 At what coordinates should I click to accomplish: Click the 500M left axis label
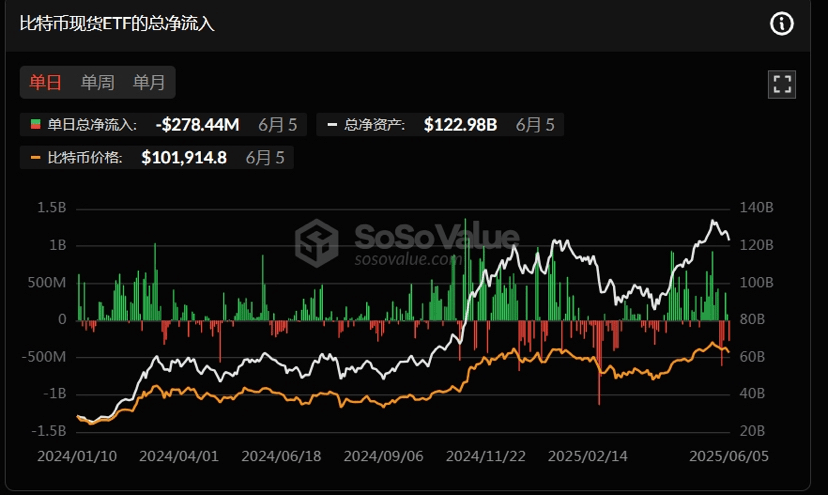47,283
